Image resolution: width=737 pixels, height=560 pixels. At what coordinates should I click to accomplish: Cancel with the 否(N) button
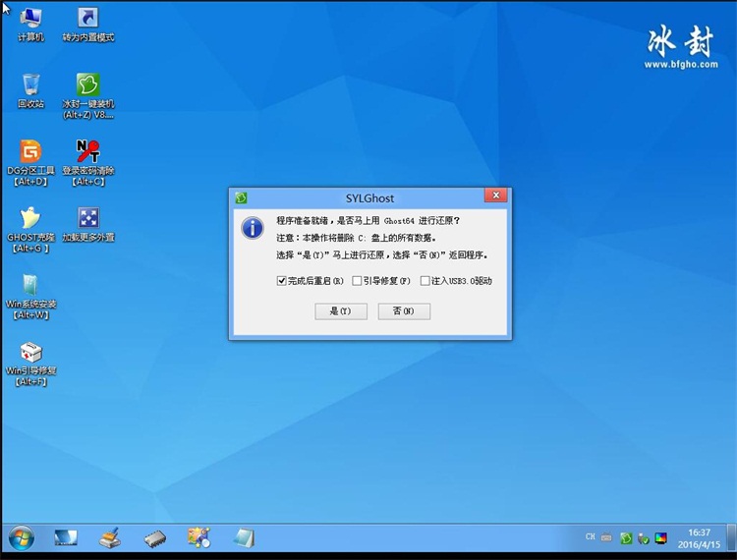point(404,311)
